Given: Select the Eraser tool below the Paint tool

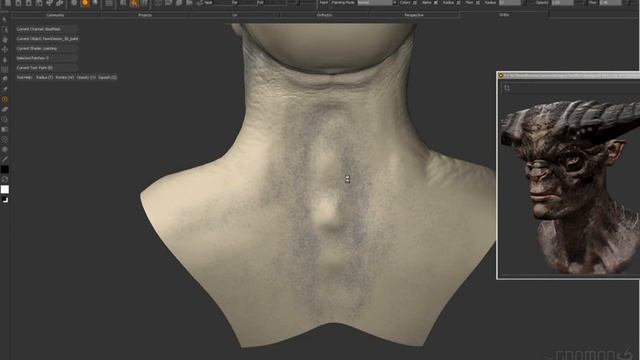Looking at the screenshot, I should [x=4, y=109].
